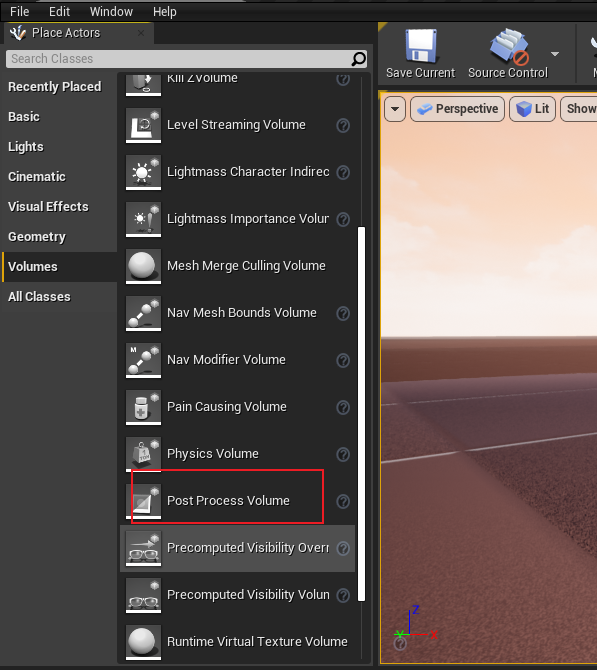
Task: Select the Post Process Volume icon
Action: coord(143,501)
